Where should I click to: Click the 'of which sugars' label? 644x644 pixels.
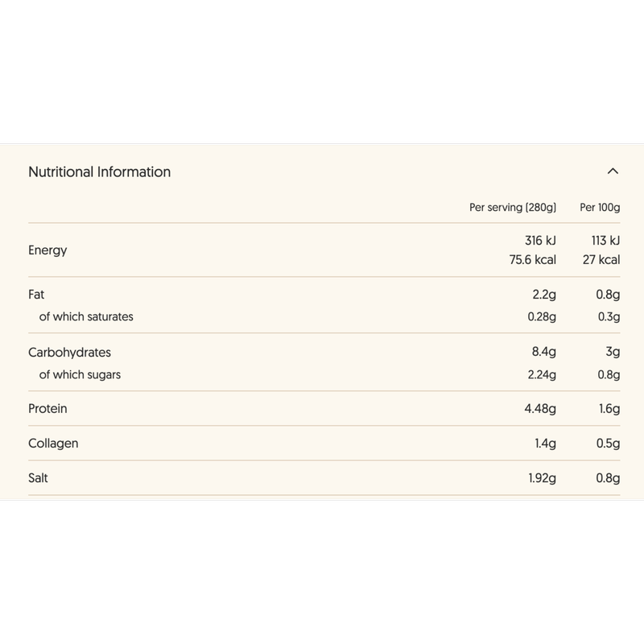tap(80, 374)
